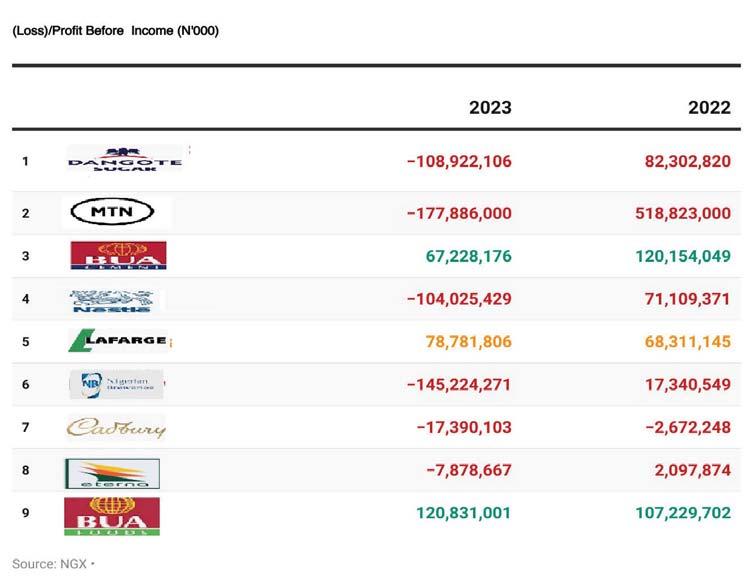The width and height of the screenshot is (753, 583).
Task: Click the BUA Cement logo in row 3
Action: click(118, 255)
